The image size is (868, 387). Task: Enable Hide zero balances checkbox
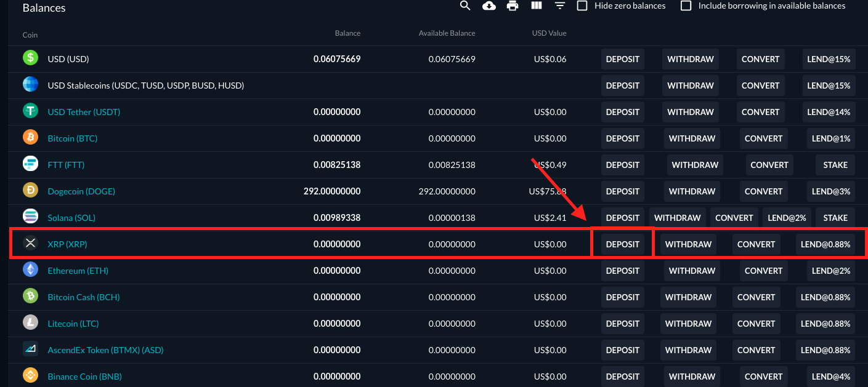pos(582,6)
